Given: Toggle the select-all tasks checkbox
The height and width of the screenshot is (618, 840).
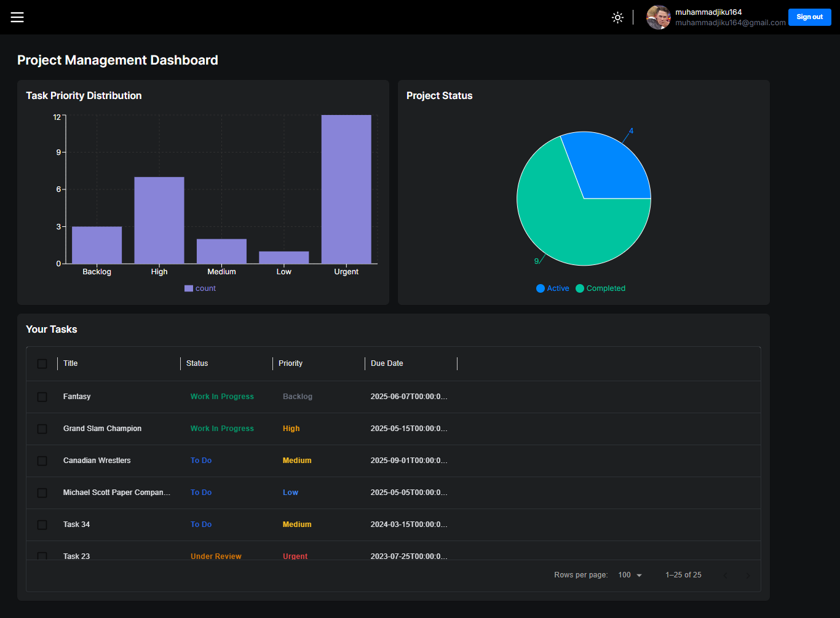Looking at the screenshot, I should (42, 363).
